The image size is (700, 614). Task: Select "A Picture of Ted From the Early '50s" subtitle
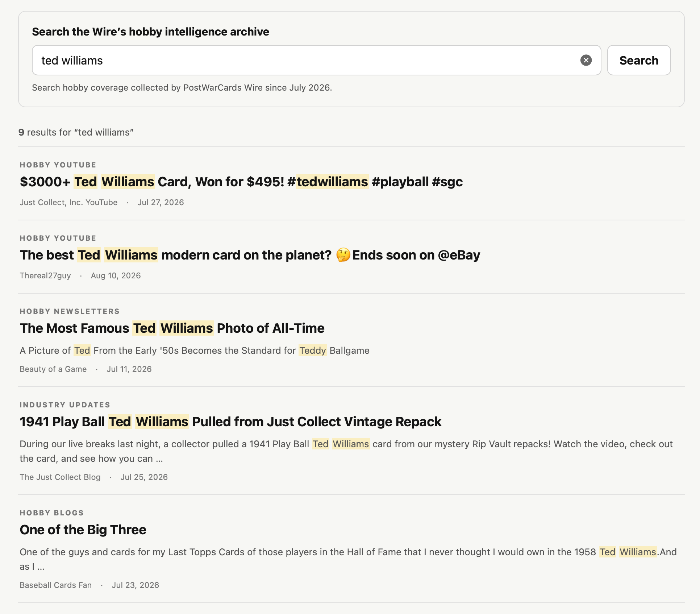pyautogui.click(x=195, y=350)
